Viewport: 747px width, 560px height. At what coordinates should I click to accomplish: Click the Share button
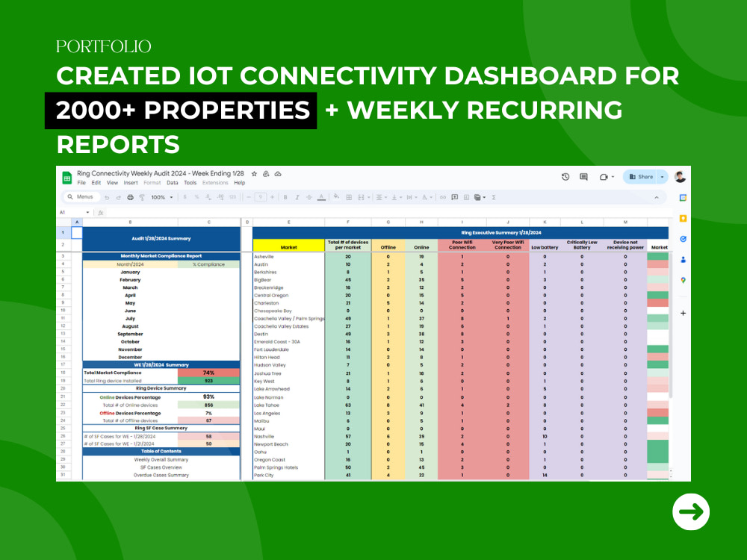pos(640,177)
